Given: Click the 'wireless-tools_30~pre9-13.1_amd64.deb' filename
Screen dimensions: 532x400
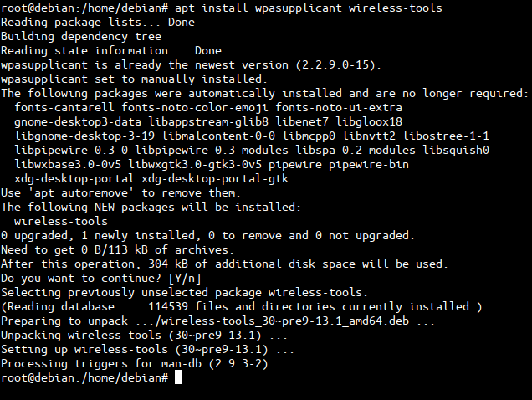Looking at the screenshot, I should (x=286, y=321).
